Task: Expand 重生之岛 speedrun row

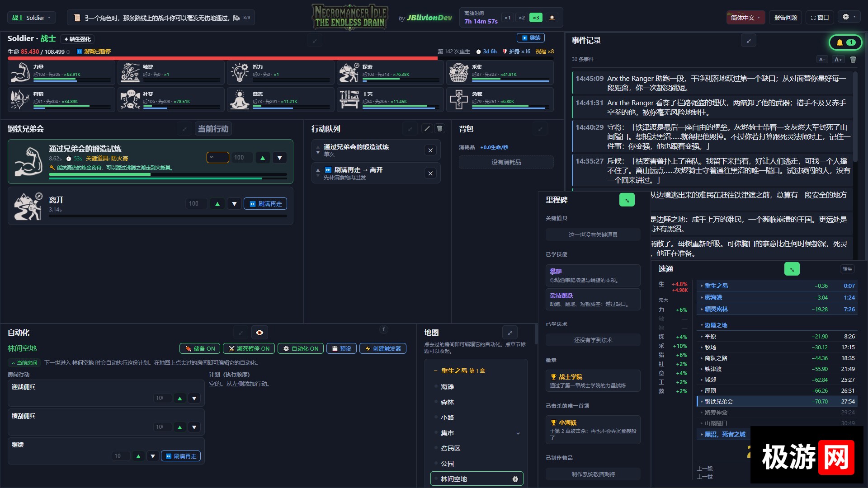Action: (778, 286)
